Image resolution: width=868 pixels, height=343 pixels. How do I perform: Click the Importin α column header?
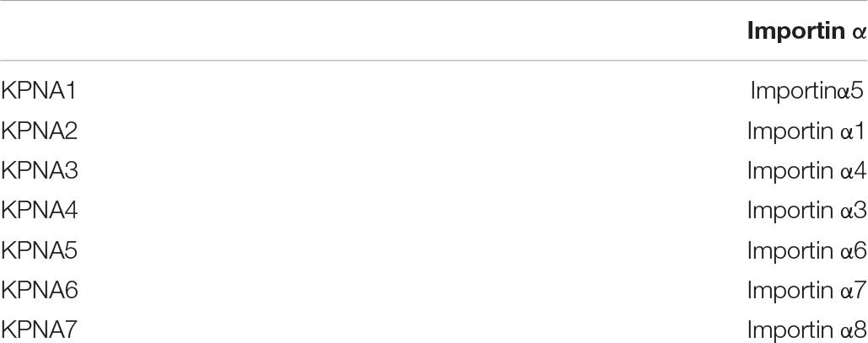point(806,31)
